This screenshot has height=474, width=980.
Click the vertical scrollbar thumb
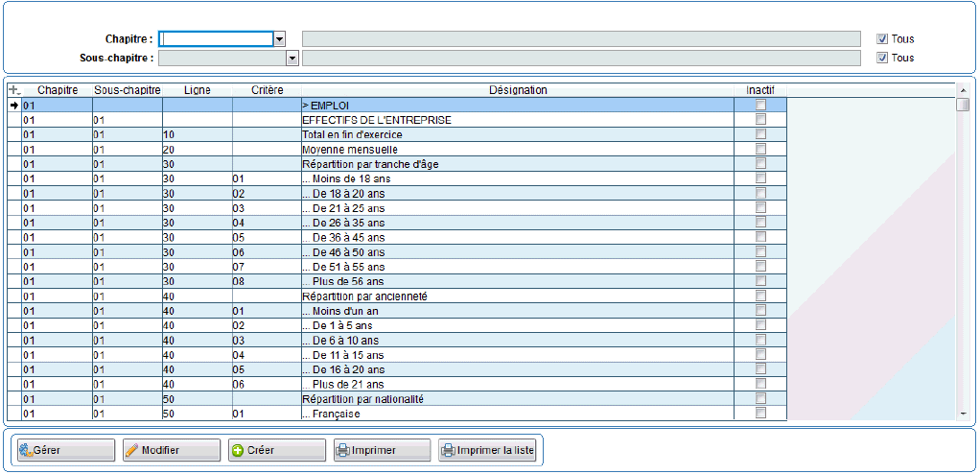[x=963, y=105]
